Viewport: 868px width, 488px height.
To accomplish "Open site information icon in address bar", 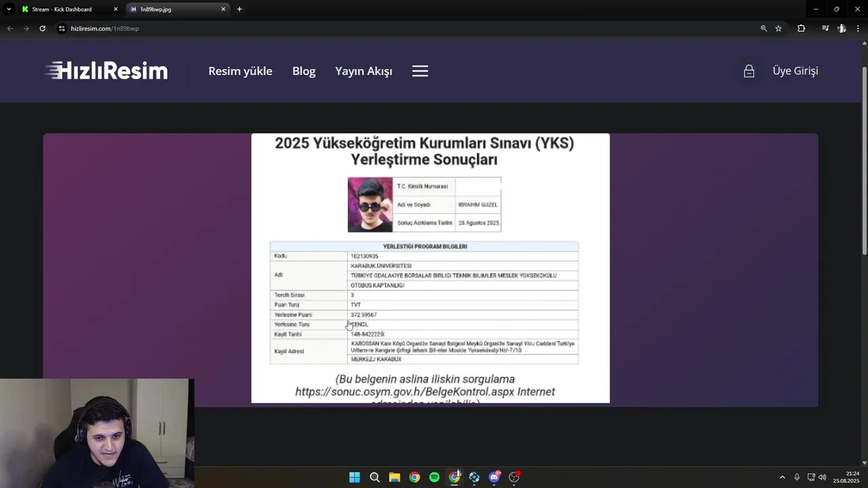I will click(x=62, y=28).
